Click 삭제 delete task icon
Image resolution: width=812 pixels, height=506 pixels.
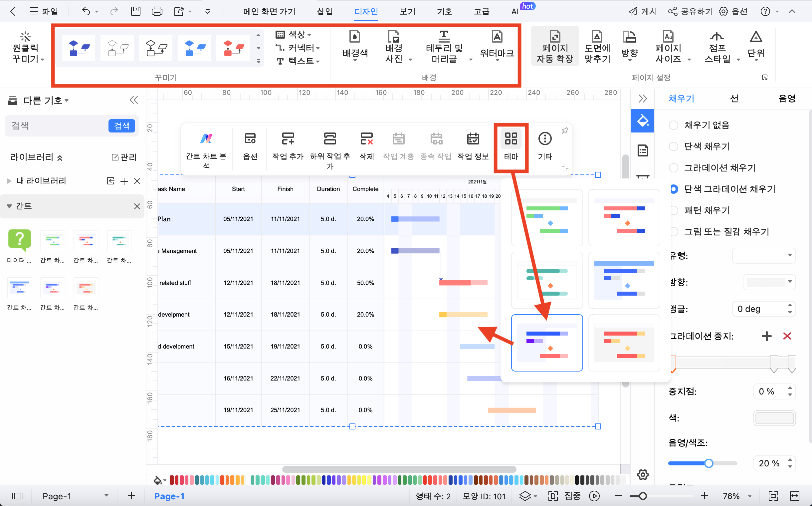[x=367, y=146]
